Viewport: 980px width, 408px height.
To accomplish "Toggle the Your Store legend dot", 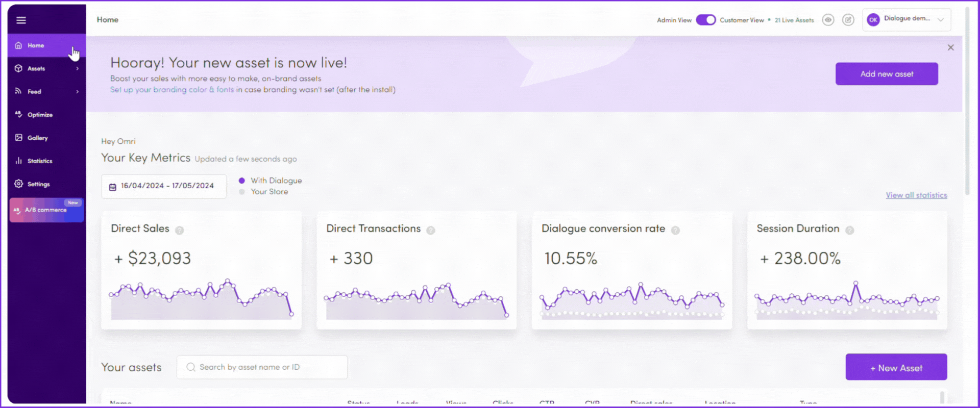I will pos(242,192).
